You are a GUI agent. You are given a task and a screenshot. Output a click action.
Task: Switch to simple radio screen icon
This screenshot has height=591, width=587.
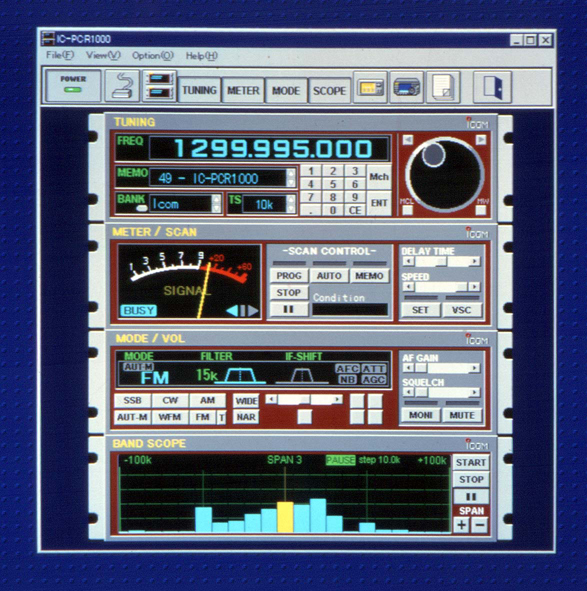pyautogui.click(x=370, y=87)
